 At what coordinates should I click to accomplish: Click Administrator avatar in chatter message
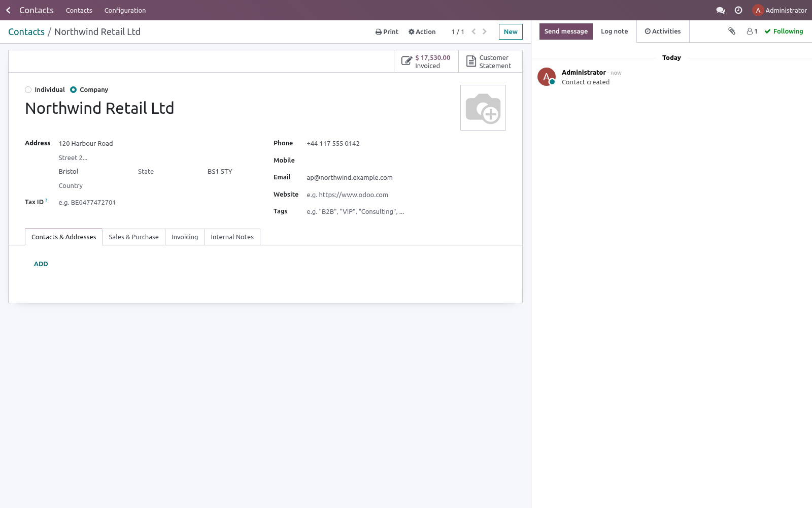point(547,77)
